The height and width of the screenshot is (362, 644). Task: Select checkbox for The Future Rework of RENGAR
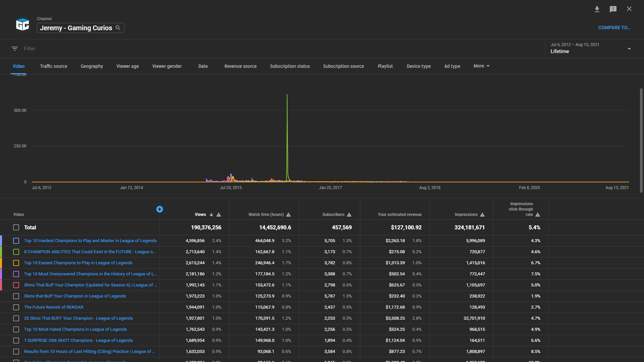[16, 307]
